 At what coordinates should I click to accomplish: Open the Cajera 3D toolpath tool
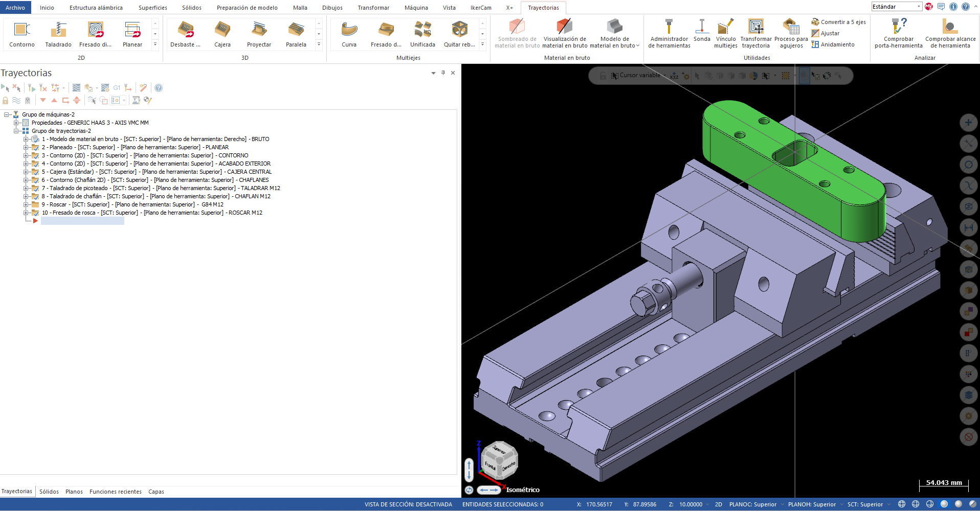(222, 34)
